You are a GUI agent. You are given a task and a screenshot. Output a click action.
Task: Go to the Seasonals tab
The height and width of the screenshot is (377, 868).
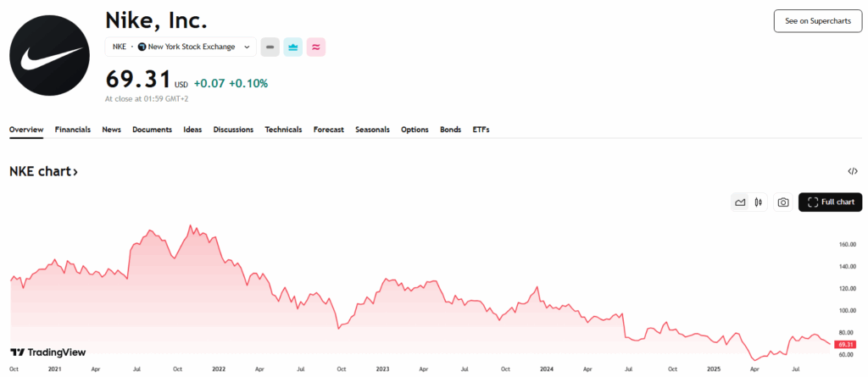coord(372,130)
